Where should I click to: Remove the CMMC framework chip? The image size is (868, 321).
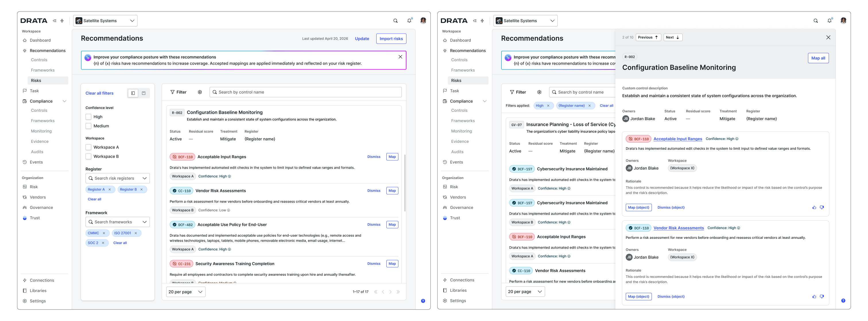click(104, 233)
